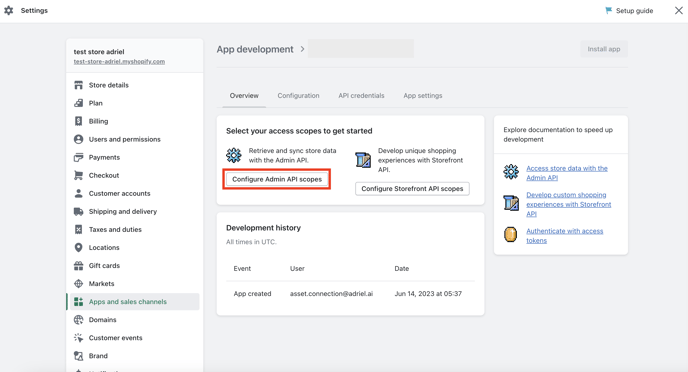
Task: Click Configure Storefront API scopes button
Action: click(412, 189)
